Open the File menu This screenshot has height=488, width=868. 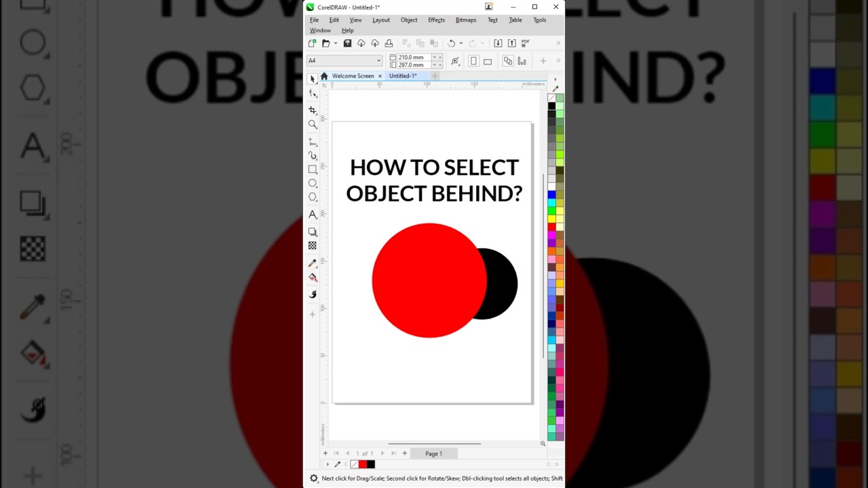(x=314, y=20)
